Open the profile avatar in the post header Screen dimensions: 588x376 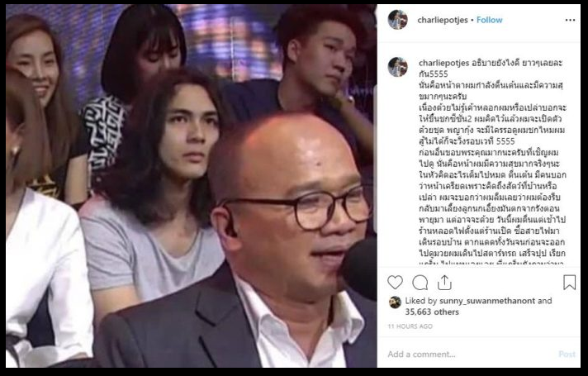pos(397,20)
